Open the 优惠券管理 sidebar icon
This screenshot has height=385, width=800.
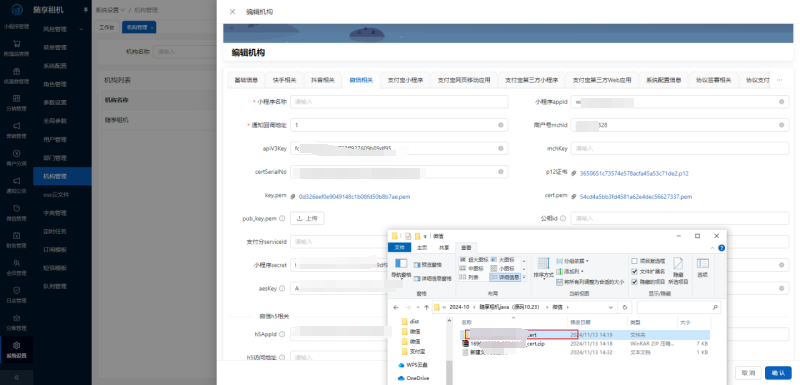click(x=16, y=71)
